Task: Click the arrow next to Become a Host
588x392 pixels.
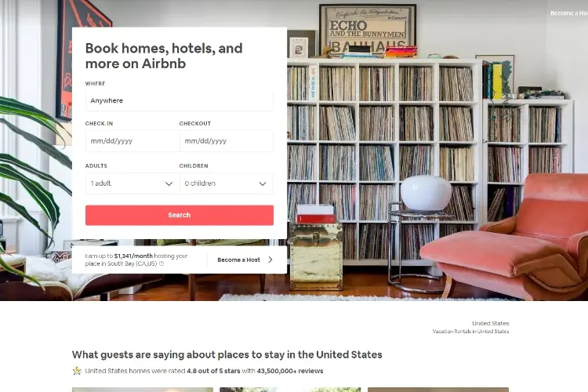Action: (270, 260)
